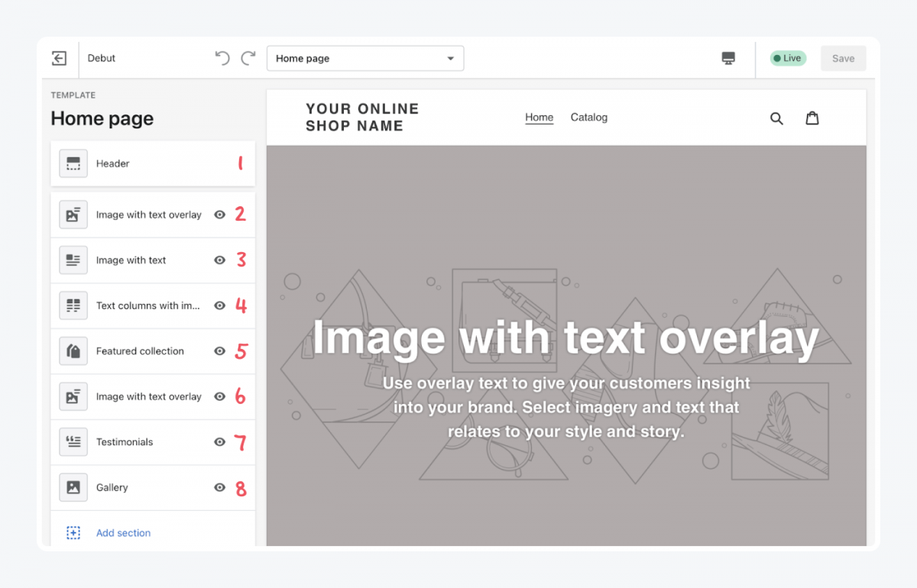
Task: Open the search icon in shop preview
Action: (x=776, y=118)
